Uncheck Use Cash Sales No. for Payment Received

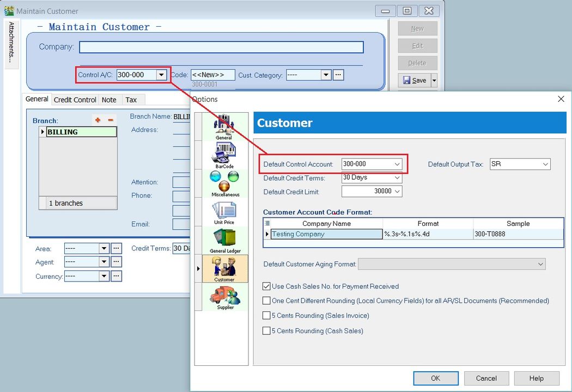click(x=266, y=286)
